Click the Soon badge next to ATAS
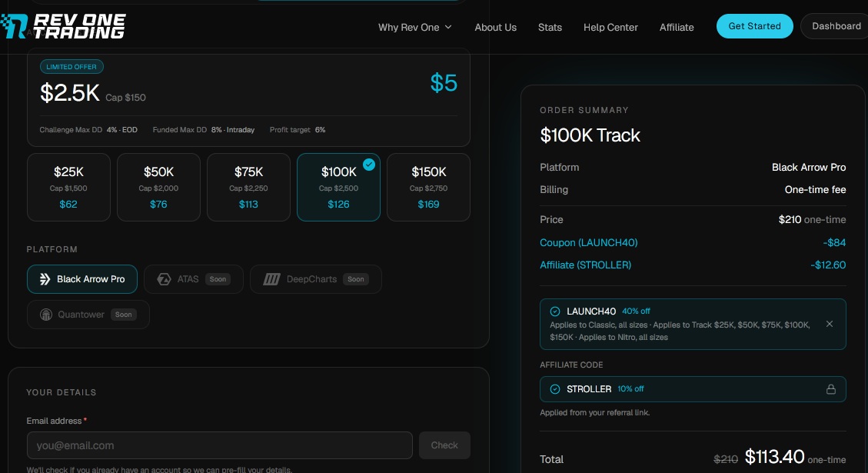This screenshot has width=868, height=473. click(x=218, y=279)
